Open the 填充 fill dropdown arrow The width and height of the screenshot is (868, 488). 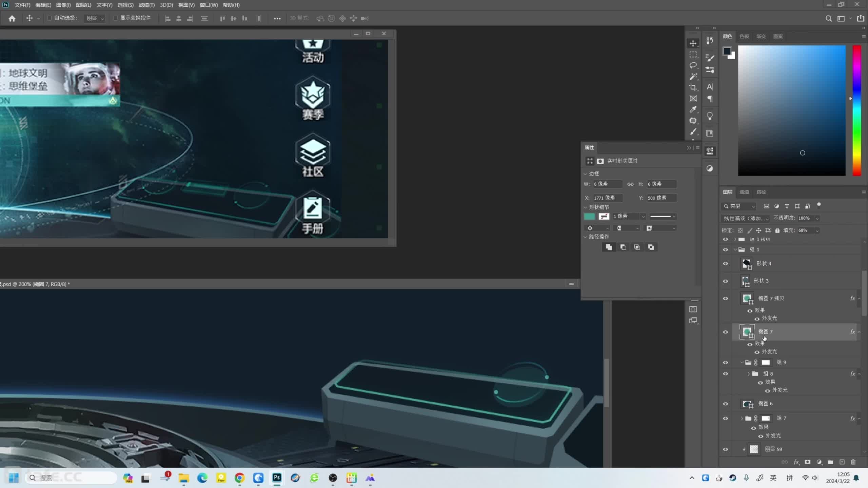(817, 230)
